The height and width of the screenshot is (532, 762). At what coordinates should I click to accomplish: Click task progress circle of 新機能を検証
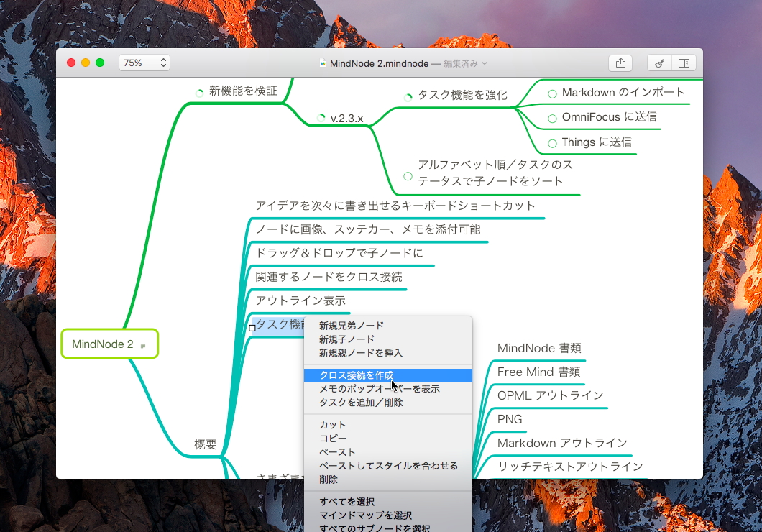(x=199, y=93)
